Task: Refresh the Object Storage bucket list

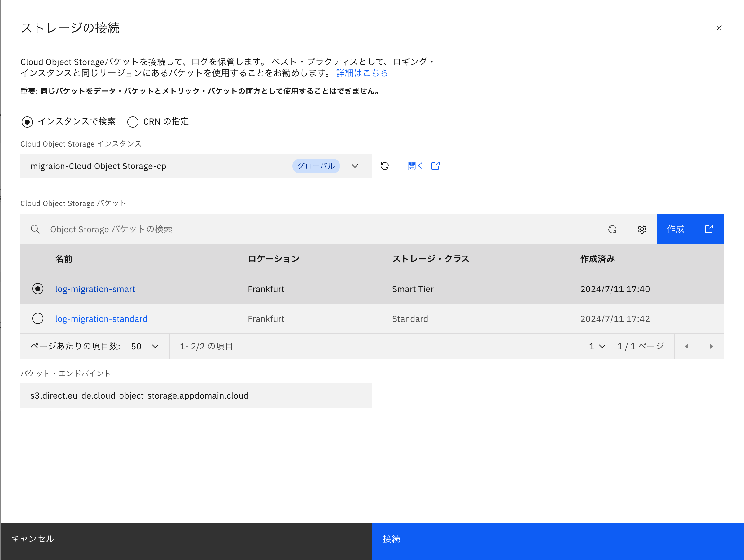Action: pos(612,229)
